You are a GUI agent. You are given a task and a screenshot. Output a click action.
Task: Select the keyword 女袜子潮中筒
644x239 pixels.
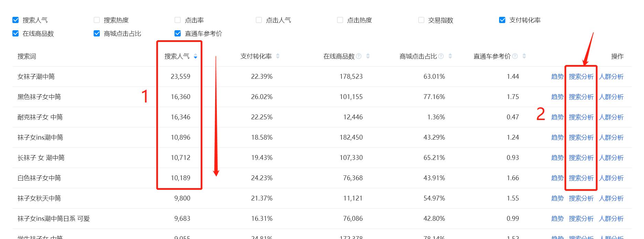tap(36, 76)
